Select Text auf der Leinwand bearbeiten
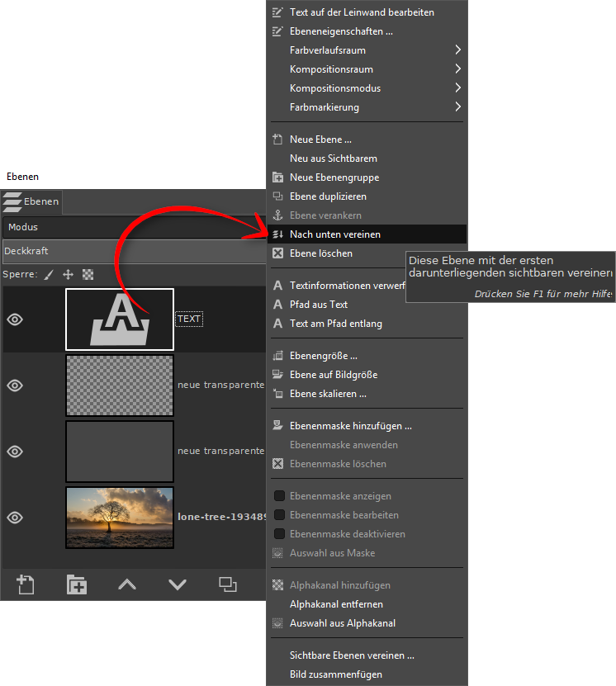 click(367, 12)
